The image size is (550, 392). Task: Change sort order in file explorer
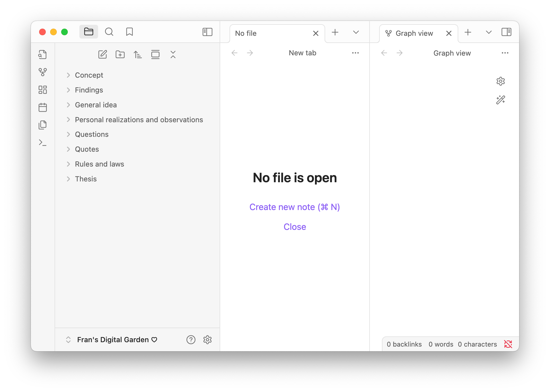[x=138, y=55]
